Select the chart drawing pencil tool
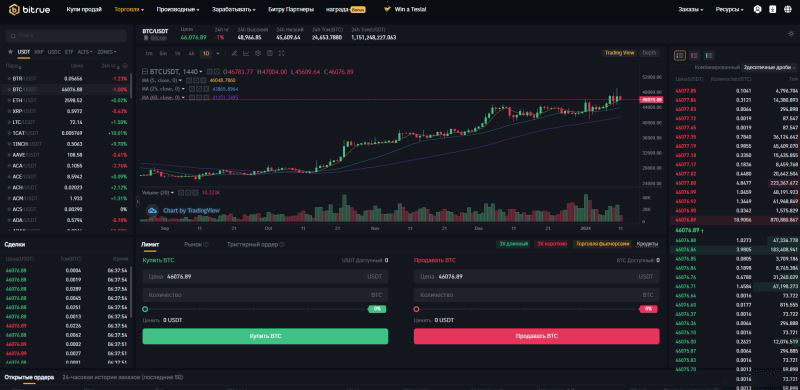Viewport: 800px width, 390px height. 235,53
